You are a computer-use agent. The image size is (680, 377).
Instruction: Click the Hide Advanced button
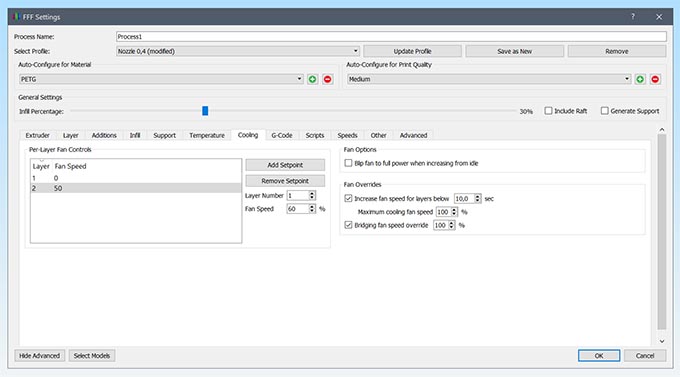coord(39,356)
